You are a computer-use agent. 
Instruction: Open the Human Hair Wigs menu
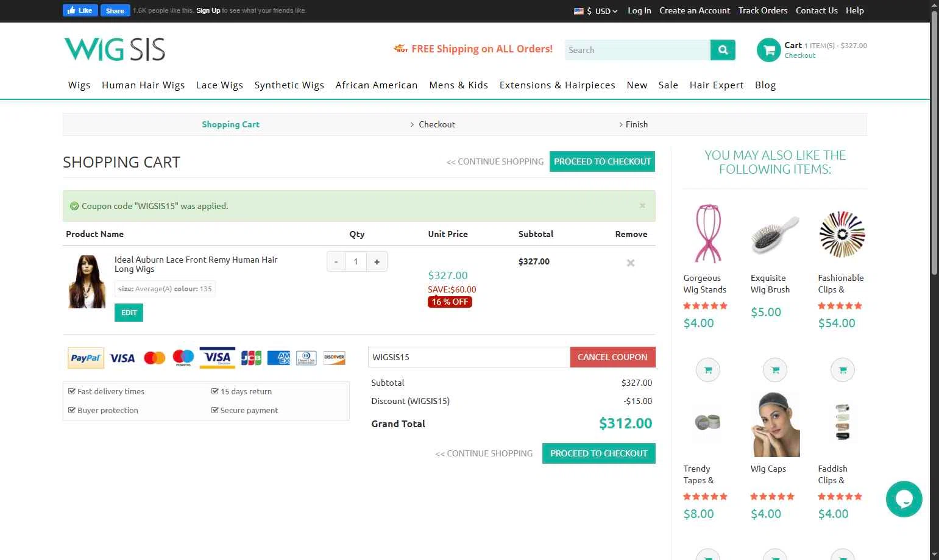[143, 85]
